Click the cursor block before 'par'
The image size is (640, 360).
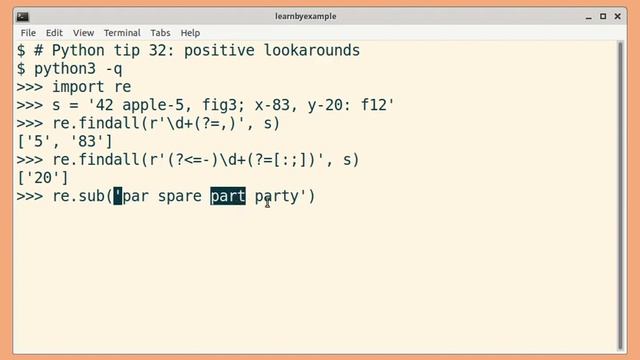coord(118,196)
